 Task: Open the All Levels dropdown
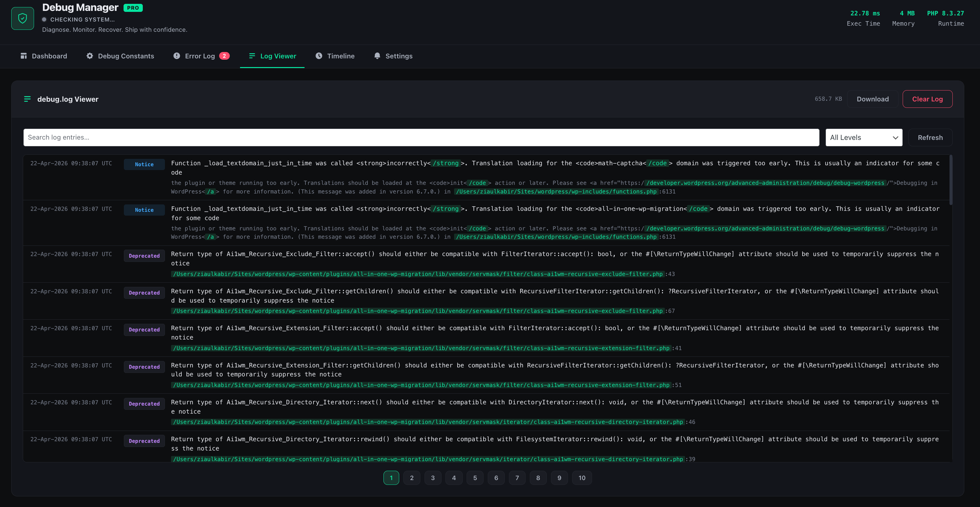(864, 137)
